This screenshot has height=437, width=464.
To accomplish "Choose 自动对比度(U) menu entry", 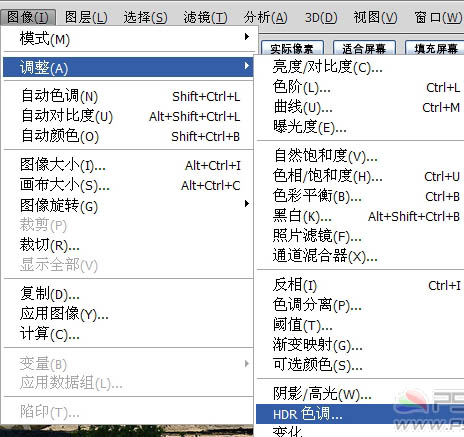I will point(128,116).
